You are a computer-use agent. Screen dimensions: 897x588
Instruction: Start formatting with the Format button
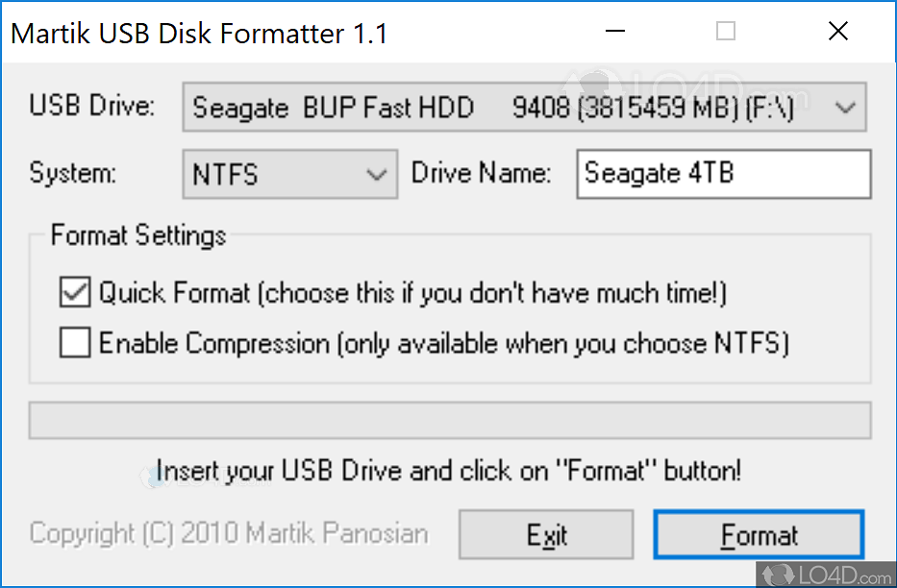[759, 534]
